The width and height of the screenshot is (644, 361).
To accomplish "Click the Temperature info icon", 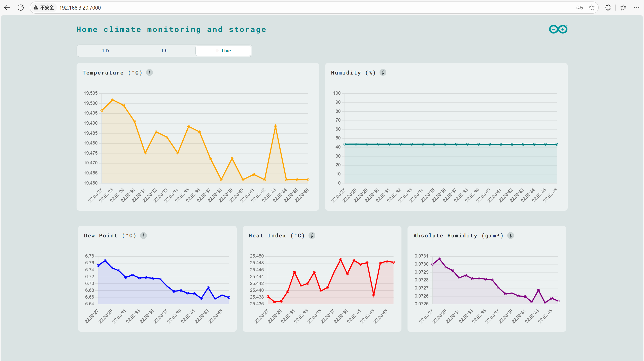I will coord(149,73).
